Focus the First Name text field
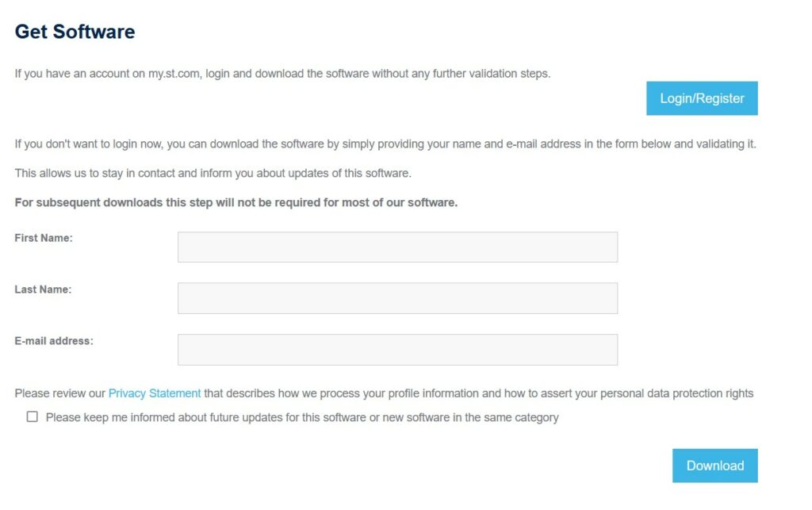This screenshot has width=812, height=510. click(397, 247)
